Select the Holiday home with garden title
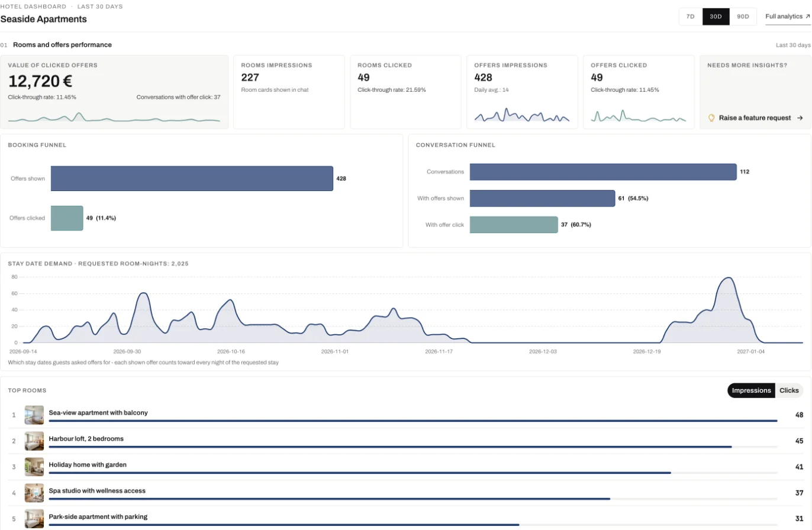The height and width of the screenshot is (530, 812). [x=88, y=464]
